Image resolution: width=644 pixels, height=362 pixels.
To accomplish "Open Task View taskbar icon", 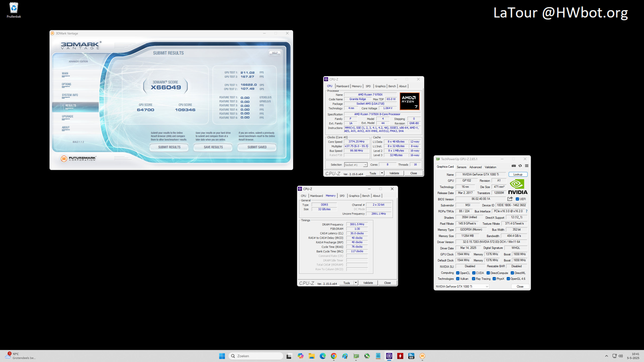I will coord(289,356).
